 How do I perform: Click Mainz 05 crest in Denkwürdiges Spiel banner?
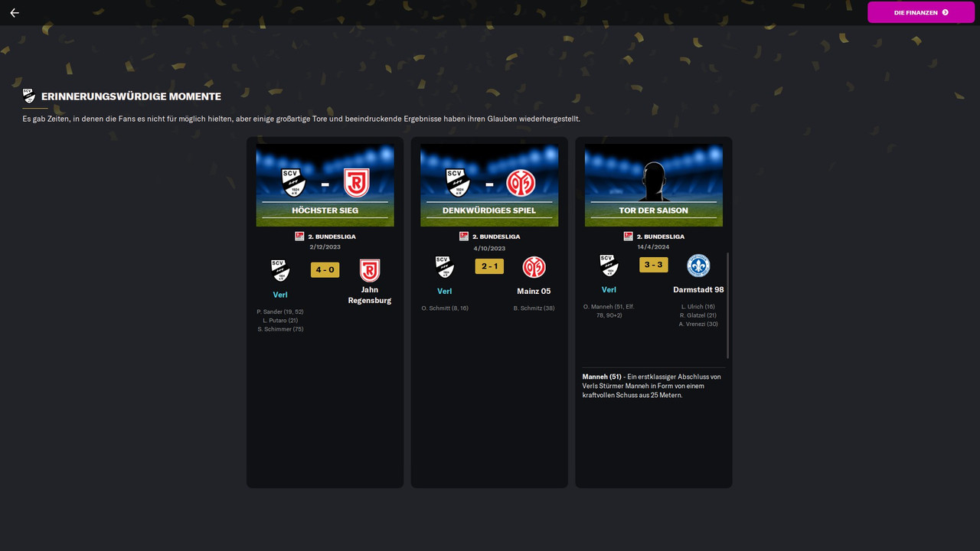click(x=521, y=184)
